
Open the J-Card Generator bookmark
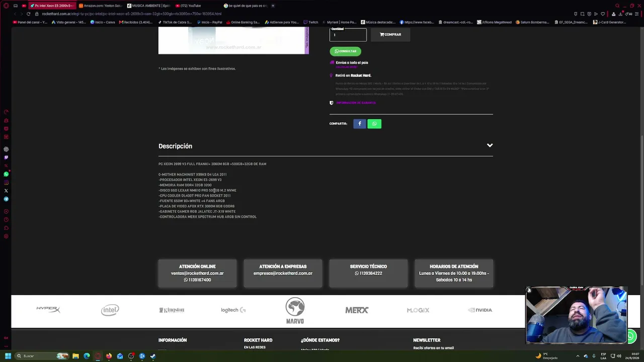(x=609, y=22)
